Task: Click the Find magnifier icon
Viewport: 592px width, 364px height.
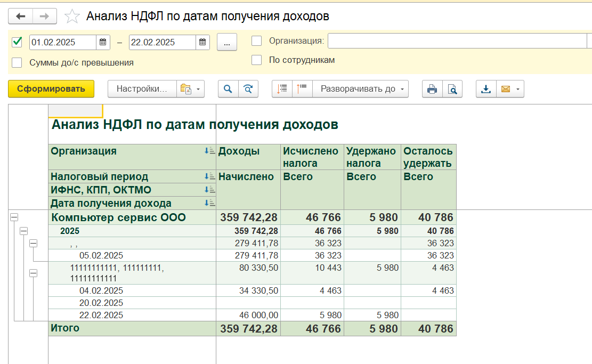Action: [x=228, y=89]
